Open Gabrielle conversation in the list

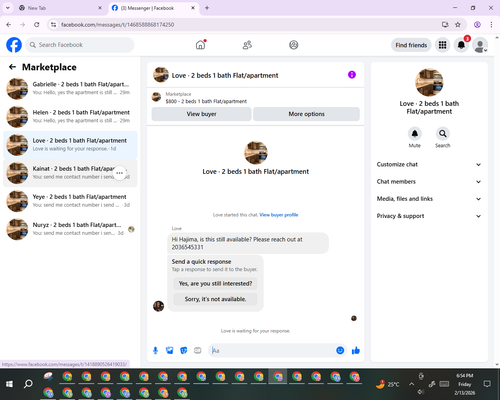(70, 88)
